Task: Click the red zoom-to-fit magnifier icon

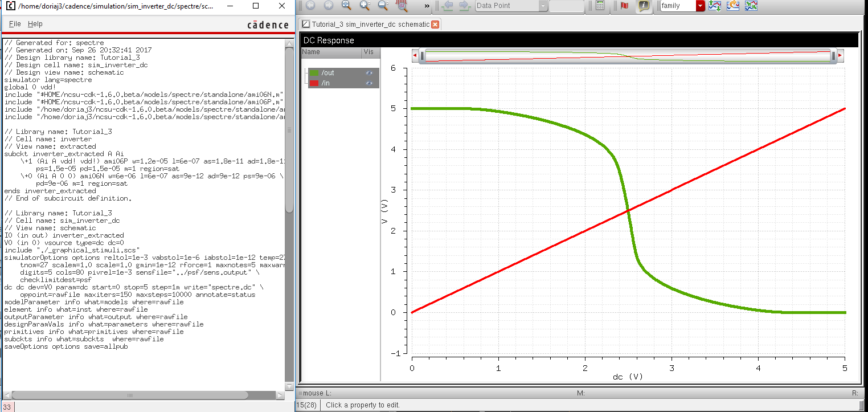Action: [402, 6]
